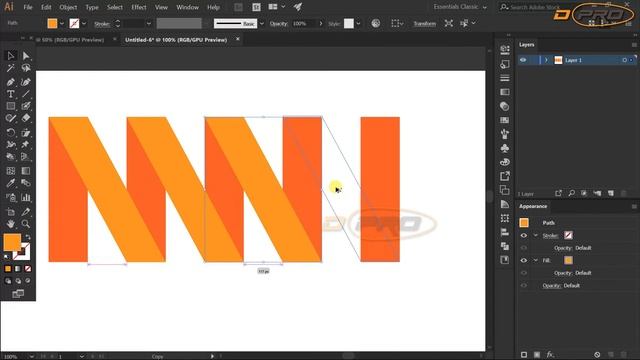Toggle Stroke attribute visibility in Appearance
This screenshot has width=640, height=360.
tap(524, 236)
